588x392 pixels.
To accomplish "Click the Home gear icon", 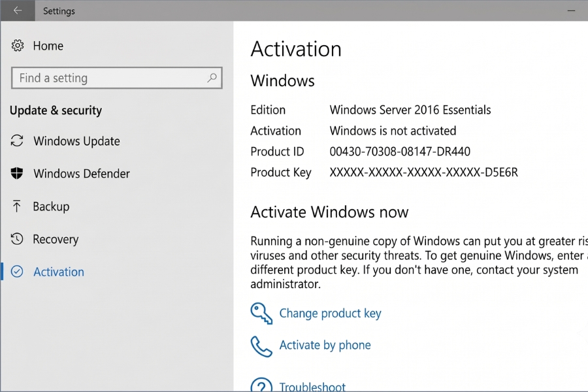I will coord(17,45).
